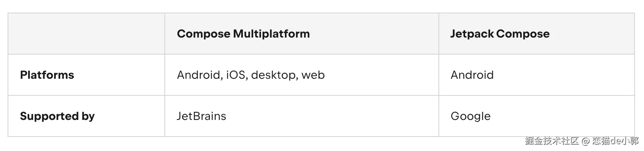Select the Google table cell
The width and height of the screenshot is (644, 151).
(x=470, y=116)
